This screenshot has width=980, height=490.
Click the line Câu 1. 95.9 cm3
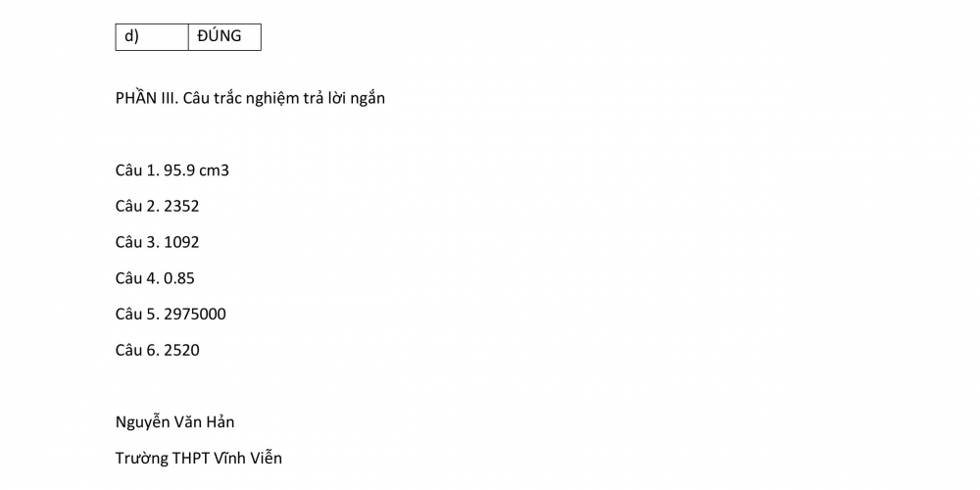171,170
